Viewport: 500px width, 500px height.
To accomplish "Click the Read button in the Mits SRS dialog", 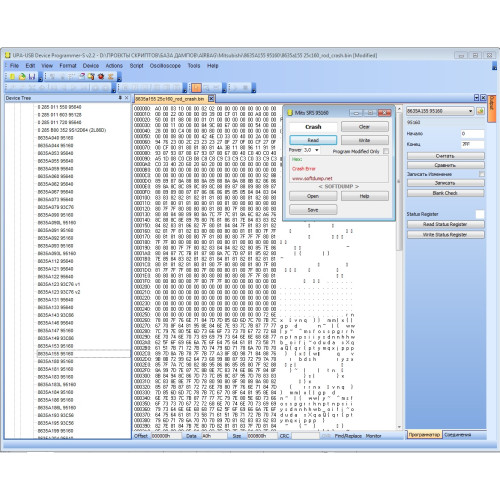I will pos(313,140).
